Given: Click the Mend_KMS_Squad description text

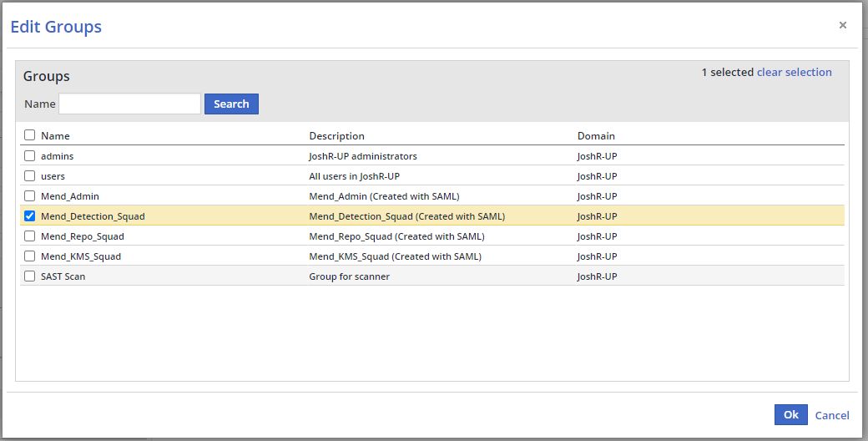Looking at the screenshot, I should click(x=395, y=256).
